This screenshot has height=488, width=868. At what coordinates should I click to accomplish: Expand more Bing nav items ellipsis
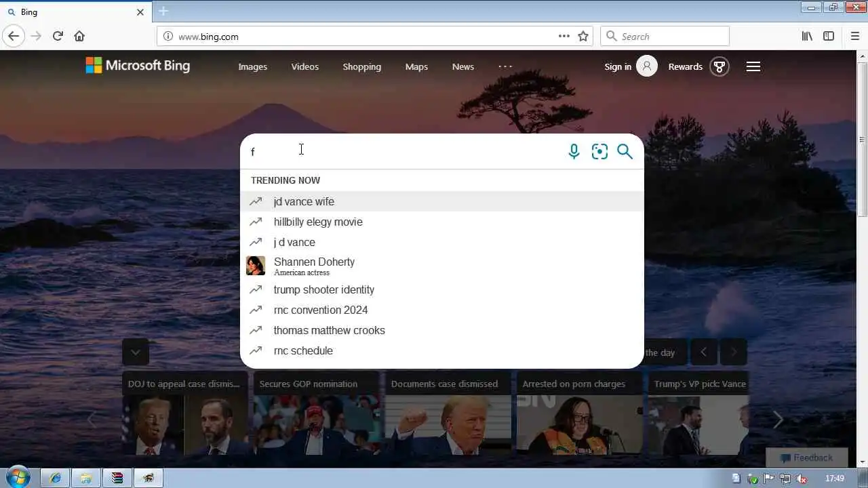[x=505, y=66]
